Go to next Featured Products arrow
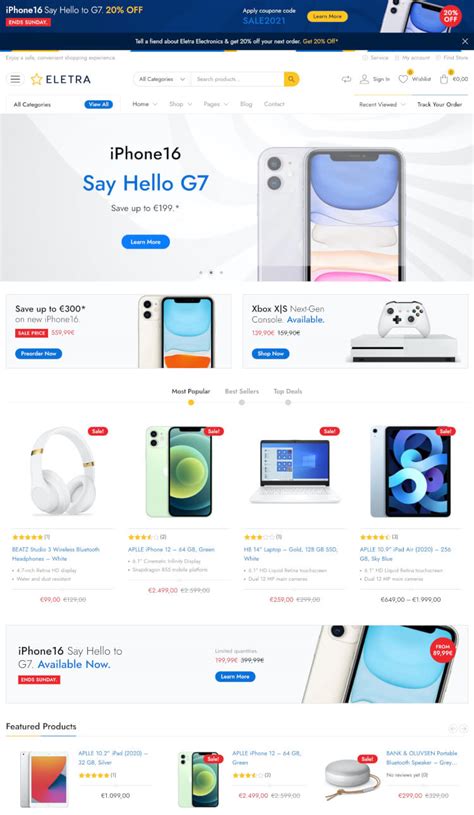Viewport: 474px width, 815px height. tap(464, 729)
